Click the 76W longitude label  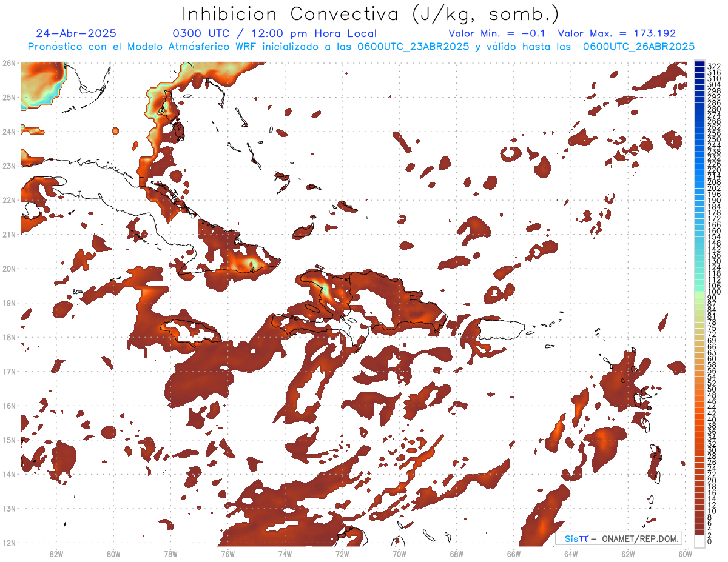(227, 554)
